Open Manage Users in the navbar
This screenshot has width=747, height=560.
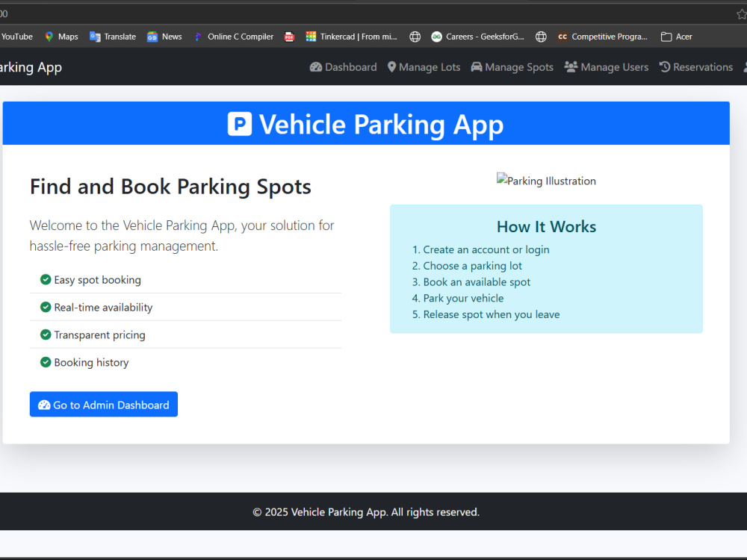tap(606, 67)
